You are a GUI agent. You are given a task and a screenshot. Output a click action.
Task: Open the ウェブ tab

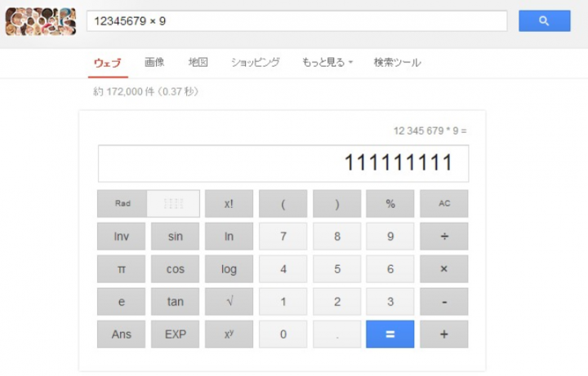pyautogui.click(x=108, y=63)
